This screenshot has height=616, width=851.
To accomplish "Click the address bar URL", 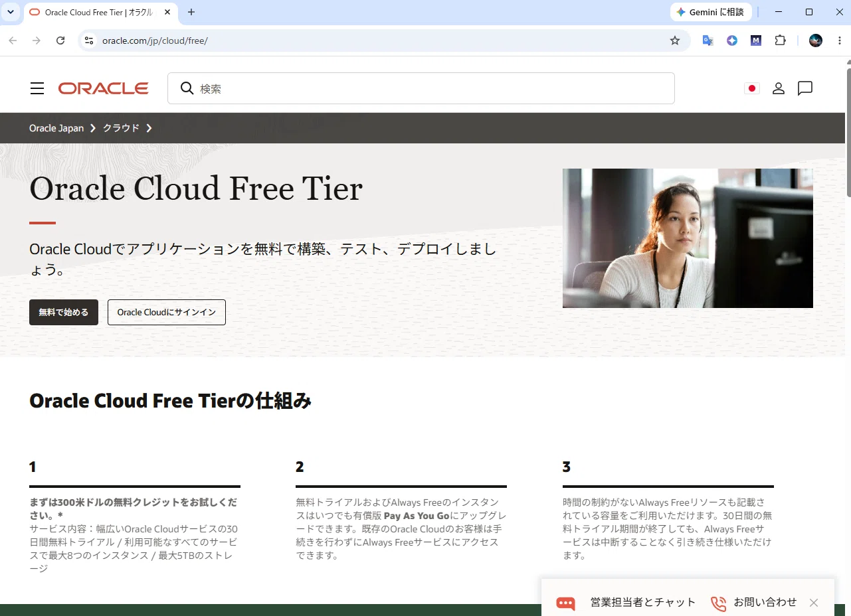I will tap(155, 40).
